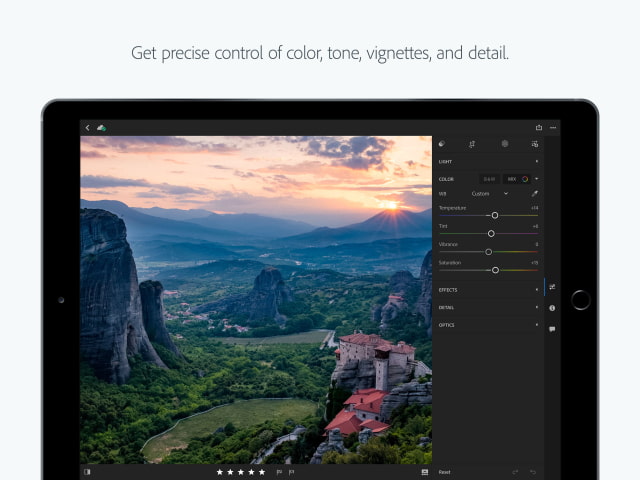This screenshot has height=480, width=640.
Task: Set rating to three stars
Action: [241, 472]
